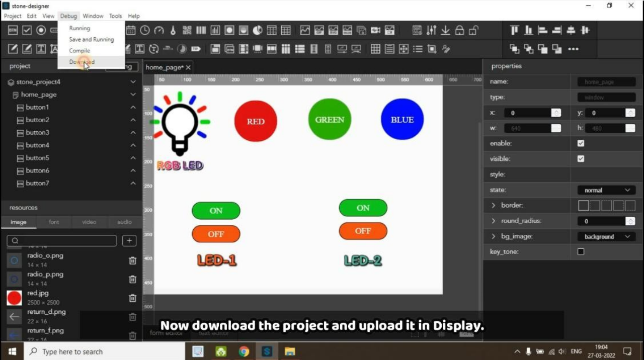Toggle the enable checkbox in properties
Image resolution: width=644 pixels, height=360 pixels.
581,143
